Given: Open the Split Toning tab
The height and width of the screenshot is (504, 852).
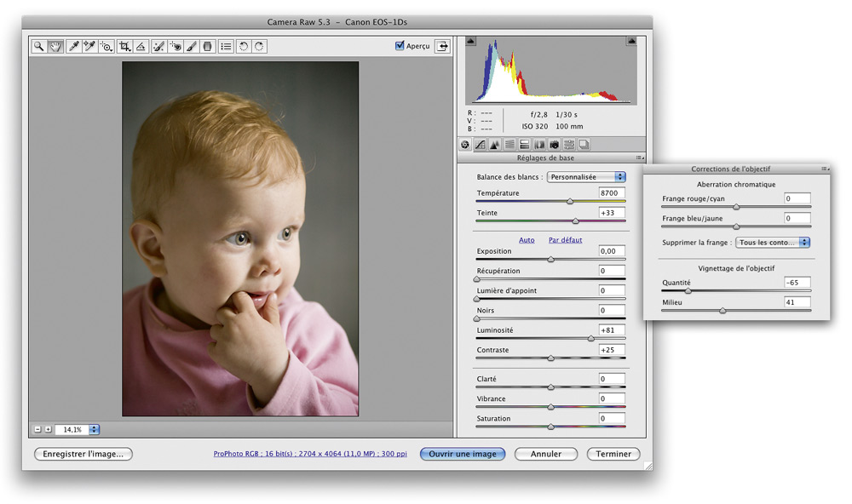Looking at the screenshot, I should [524, 145].
